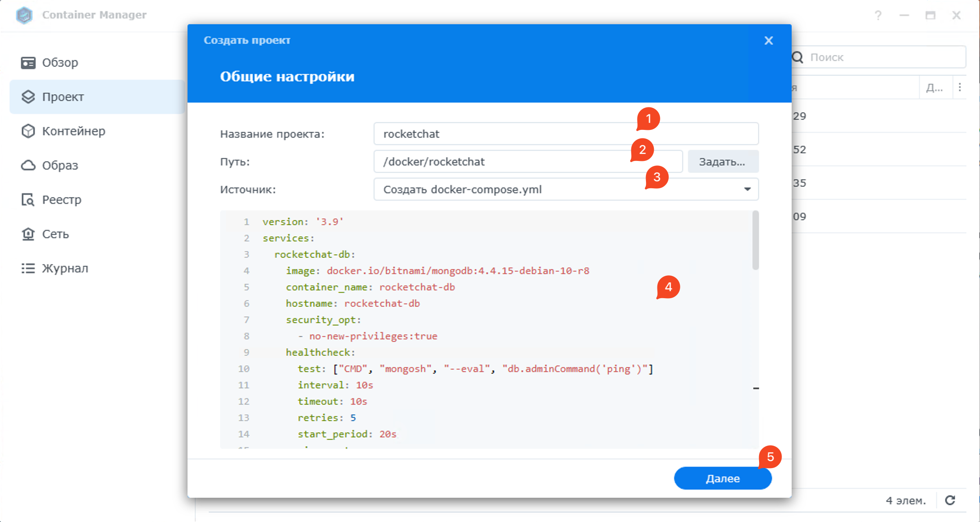Click the Образ cloud icon
Image resolution: width=980 pixels, height=522 pixels.
click(28, 165)
